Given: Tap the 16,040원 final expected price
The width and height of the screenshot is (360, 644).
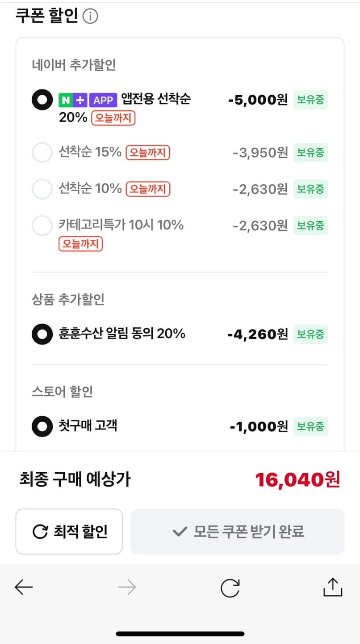Looking at the screenshot, I should coord(297,480).
